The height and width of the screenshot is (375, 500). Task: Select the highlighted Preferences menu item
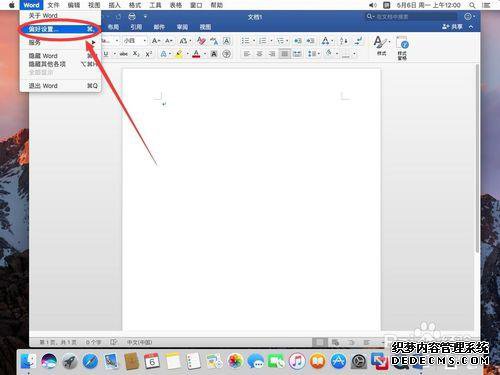click(60, 29)
